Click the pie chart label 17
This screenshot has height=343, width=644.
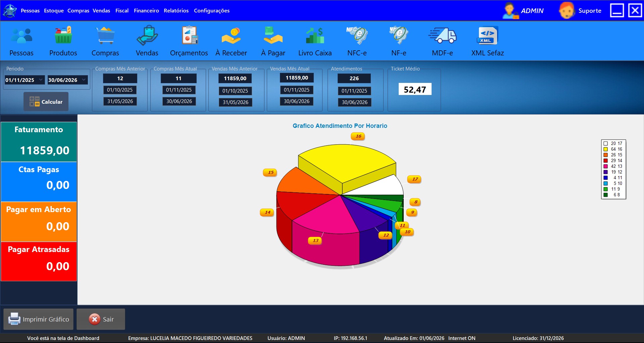pos(415,179)
